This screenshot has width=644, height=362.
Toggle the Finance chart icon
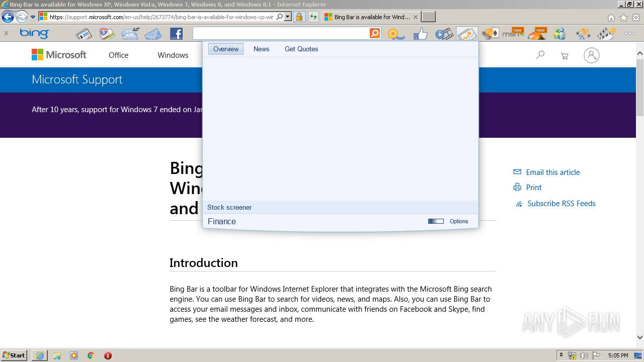tap(467, 34)
